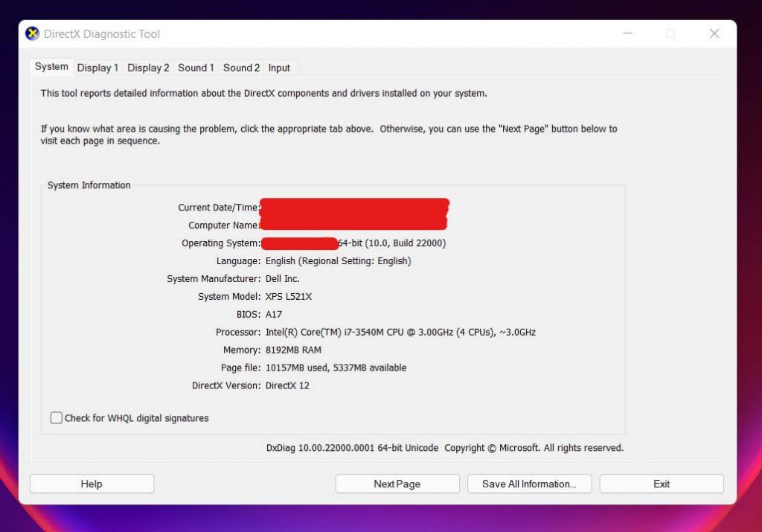This screenshot has height=532, width=762.
Task: Click the Intel Core i7-3540M processor text
Action: [400, 332]
